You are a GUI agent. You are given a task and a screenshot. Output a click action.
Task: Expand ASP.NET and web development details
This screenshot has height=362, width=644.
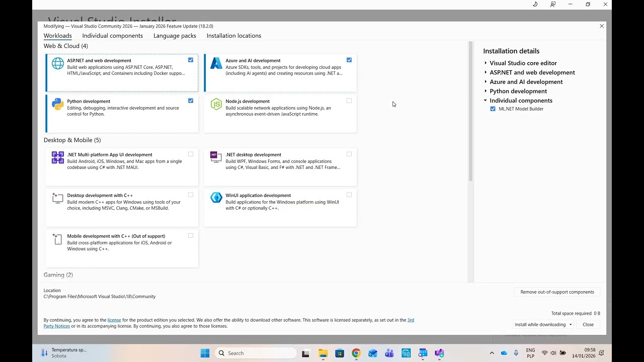click(486, 72)
